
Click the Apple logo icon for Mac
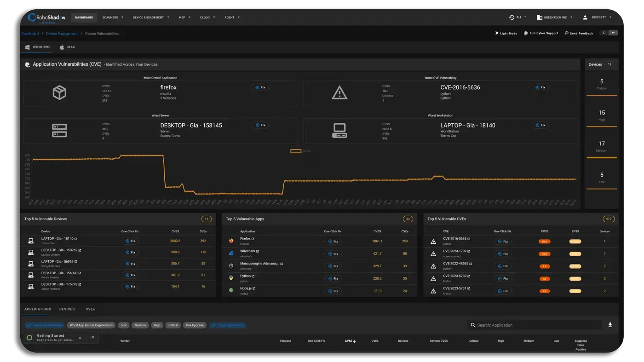62,47
